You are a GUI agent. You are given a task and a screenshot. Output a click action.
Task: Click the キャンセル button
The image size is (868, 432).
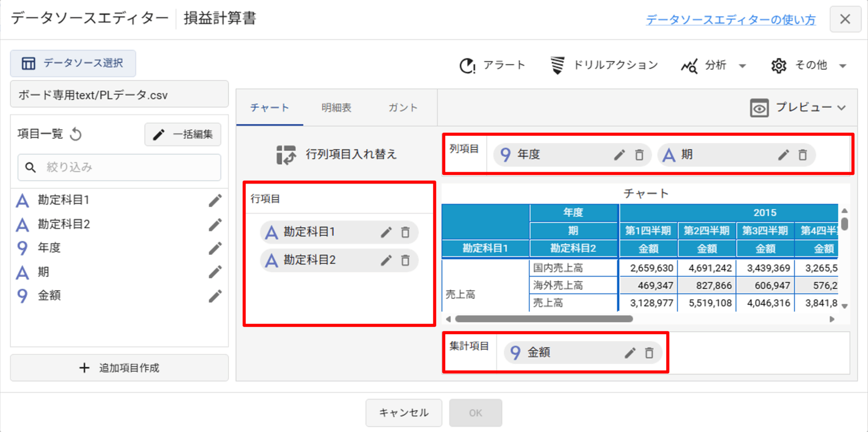[x=403, y=413]
